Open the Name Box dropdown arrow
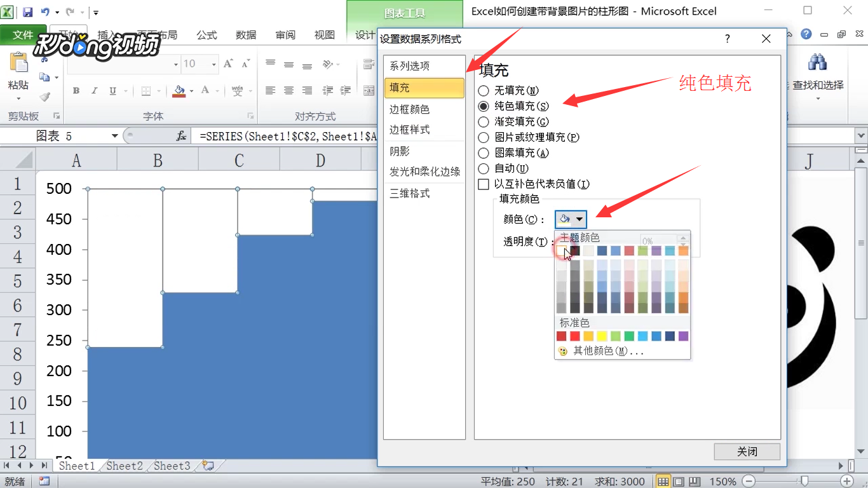This screenshot has width=868, height=488. coord(115,136)
